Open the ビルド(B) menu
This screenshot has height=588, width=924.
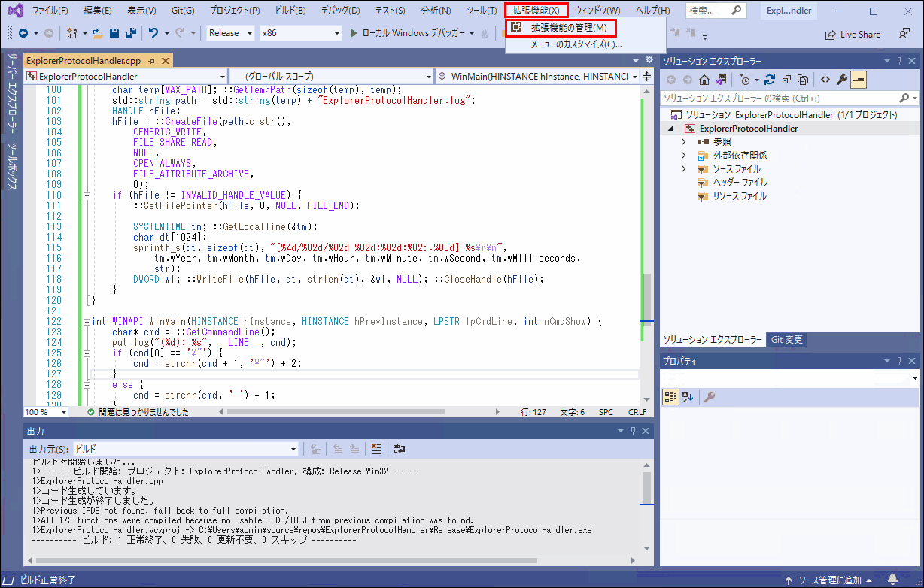(290, 11)
